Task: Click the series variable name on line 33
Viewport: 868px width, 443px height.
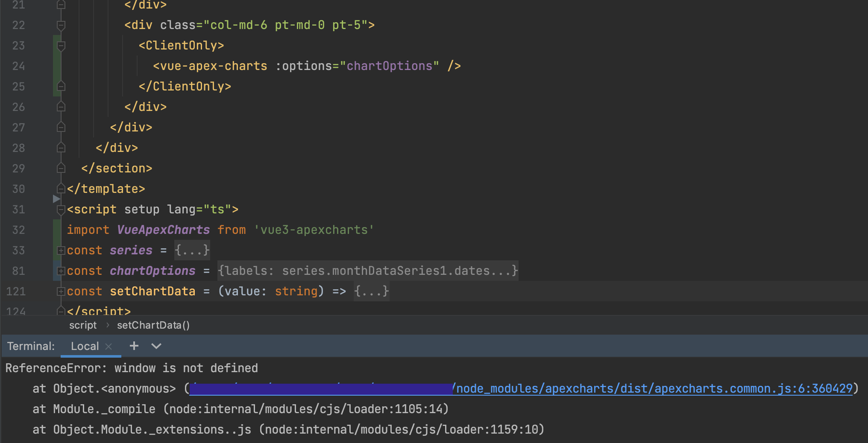Action: point(131,250)
